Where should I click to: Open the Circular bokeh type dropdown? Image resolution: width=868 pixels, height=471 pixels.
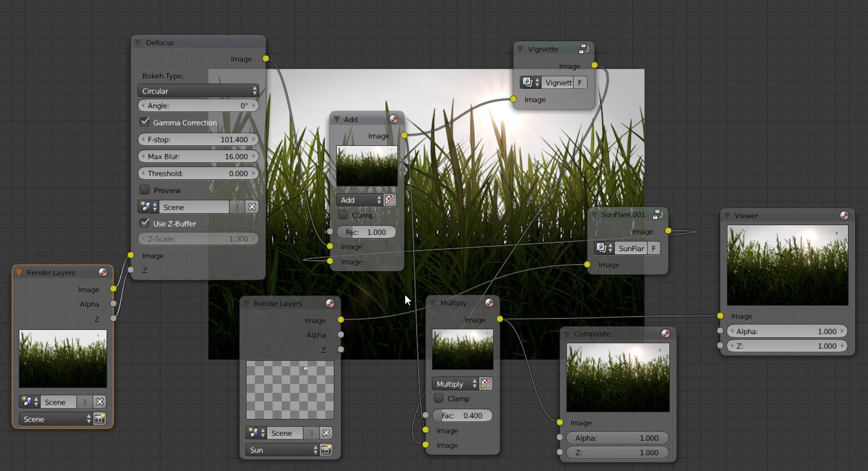tap(198, 91)
